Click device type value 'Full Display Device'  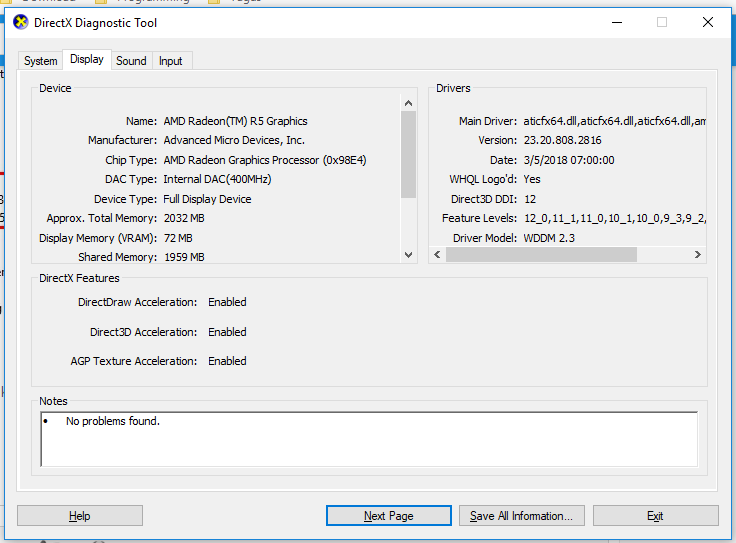point(207,199)
